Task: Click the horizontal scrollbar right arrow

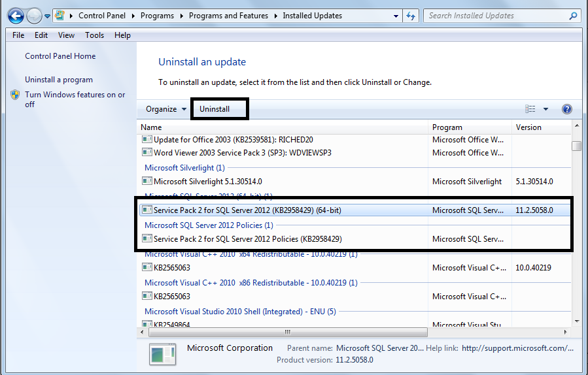Action: 566,332
